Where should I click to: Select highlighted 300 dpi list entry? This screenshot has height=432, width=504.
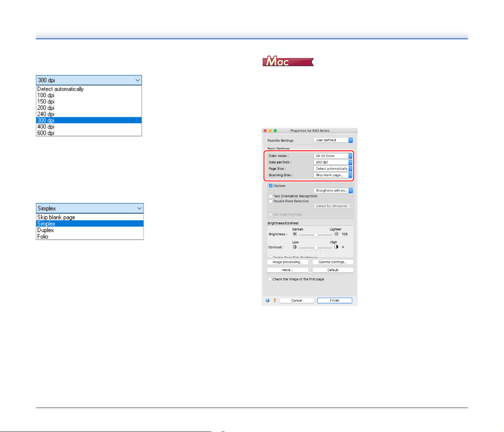(x=89, y=120)
